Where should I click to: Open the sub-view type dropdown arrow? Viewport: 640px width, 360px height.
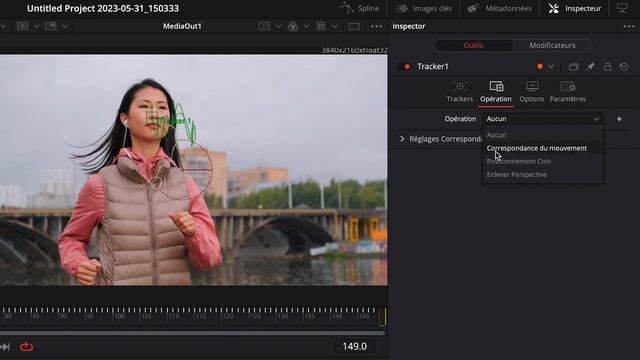[x=65, y=27]
